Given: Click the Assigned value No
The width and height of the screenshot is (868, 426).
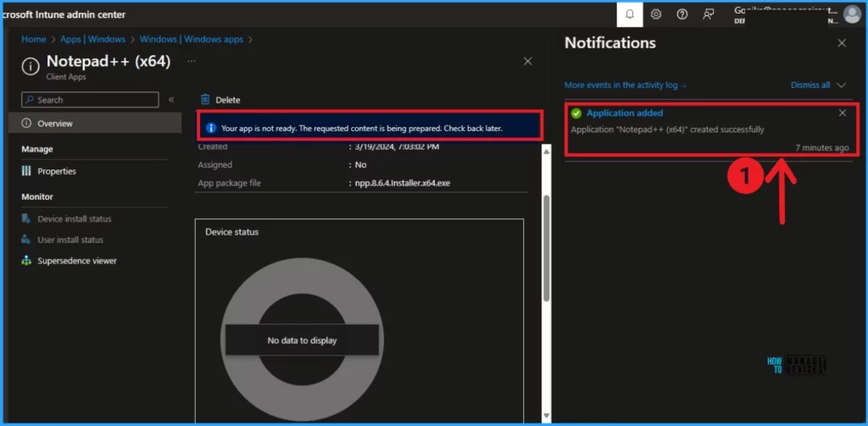Looking at the screenshot, I should (x=360, y=164).
